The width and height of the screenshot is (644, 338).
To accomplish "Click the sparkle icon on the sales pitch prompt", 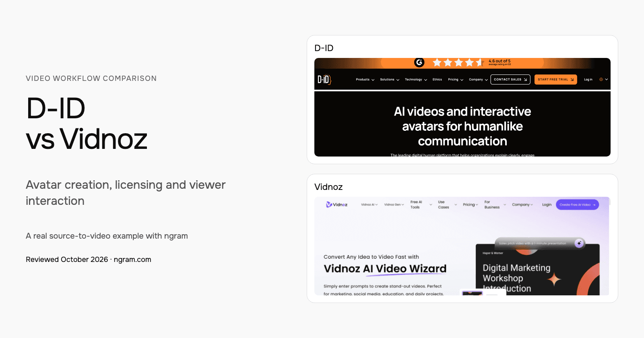I will pos(579,243).
